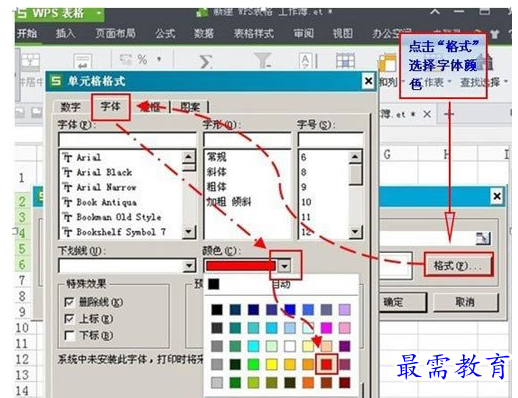Screen dimensions: 518x398
Task: Open the 插入 ribbon tab
Action: pos(65,33)
